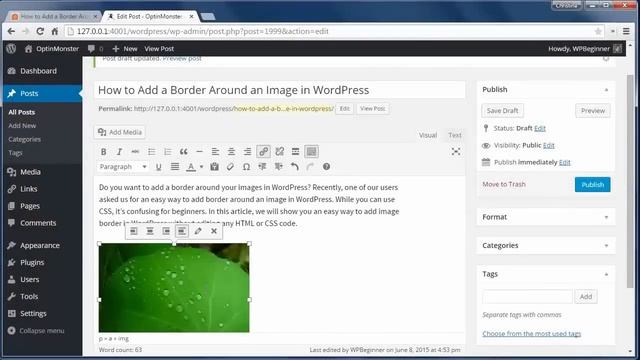Click the Insert/edit link icon
Viewport: 640px width, 360px height.
(x=263, y=152)
